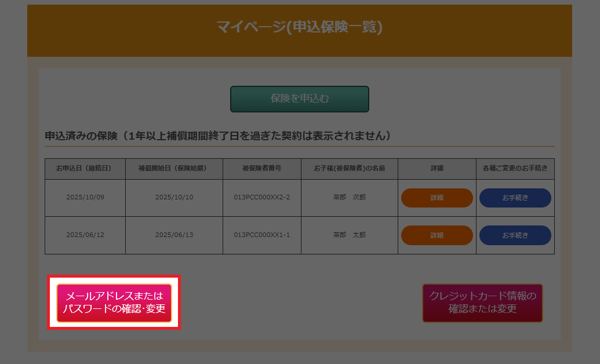Click お手続き for 茶郎 太郎

(x=515, y=235)
